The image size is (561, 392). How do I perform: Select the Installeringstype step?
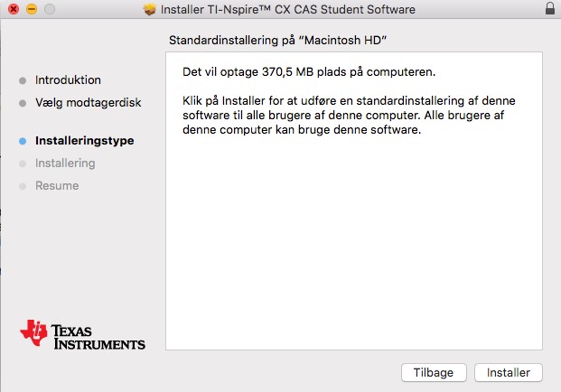pos(84,141)
